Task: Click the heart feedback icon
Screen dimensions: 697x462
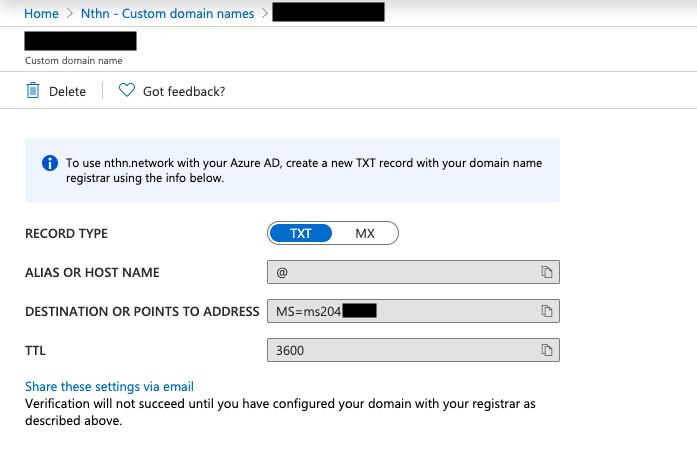Action: (126, 91)
